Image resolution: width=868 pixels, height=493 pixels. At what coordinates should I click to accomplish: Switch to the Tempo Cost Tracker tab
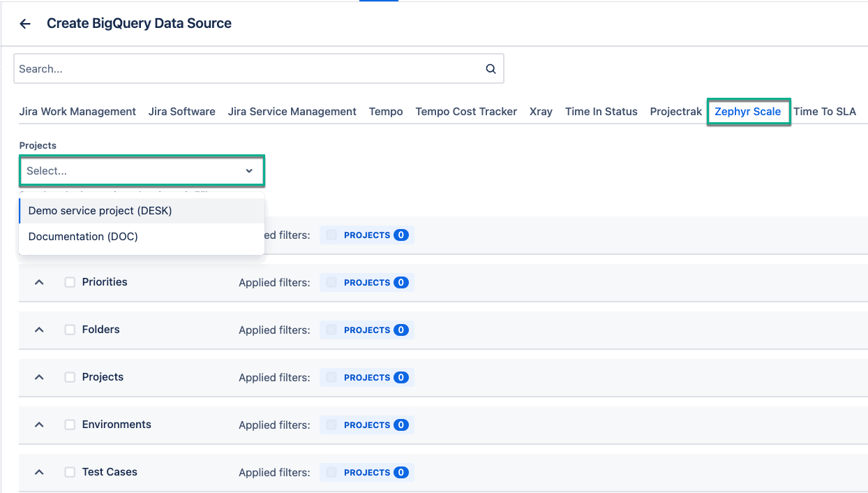(466, 112)
